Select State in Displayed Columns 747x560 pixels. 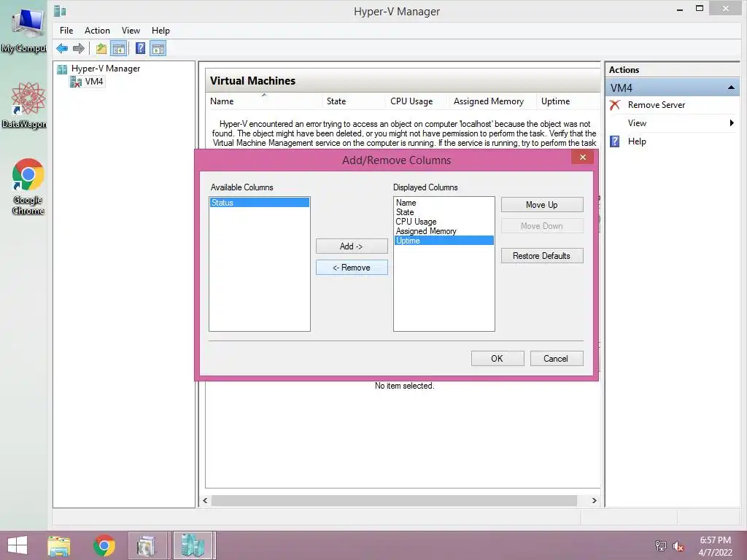click(x=444, y=212)
